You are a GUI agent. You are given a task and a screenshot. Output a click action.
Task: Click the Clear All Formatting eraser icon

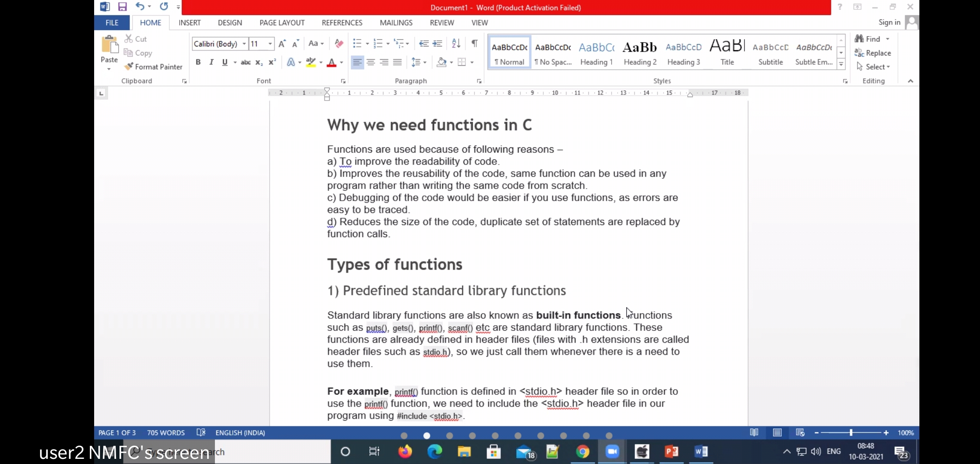(x=339, y=43)
